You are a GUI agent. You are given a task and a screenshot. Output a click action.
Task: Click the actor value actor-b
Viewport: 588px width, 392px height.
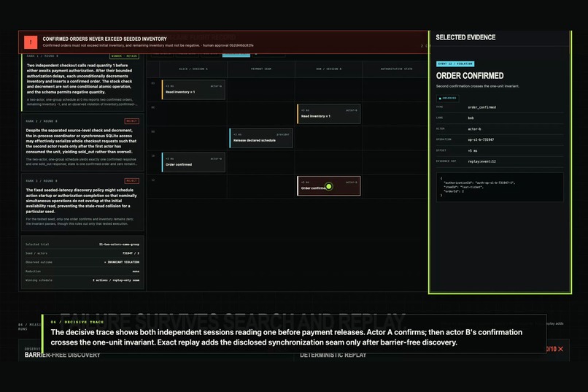(x=474, y=129)
